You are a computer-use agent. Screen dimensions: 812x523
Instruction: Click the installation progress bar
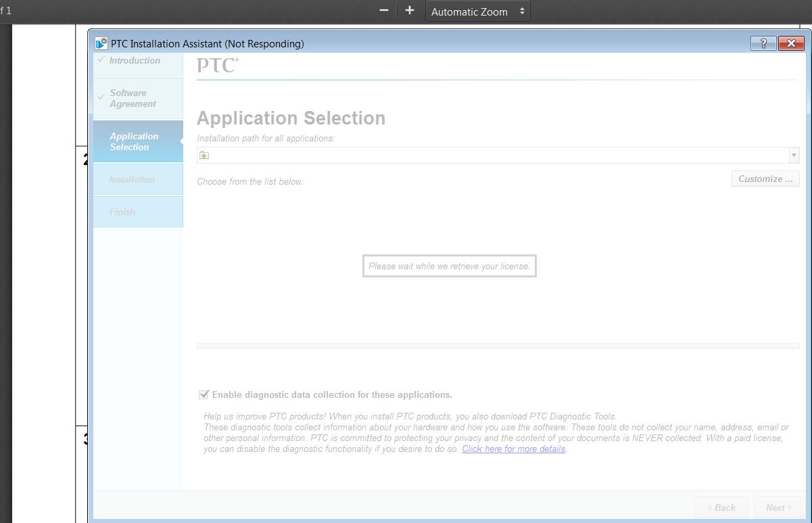(498, 346)
